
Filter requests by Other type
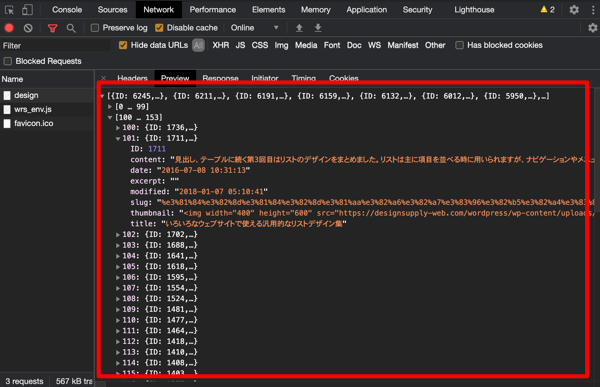tap(435, 45)
